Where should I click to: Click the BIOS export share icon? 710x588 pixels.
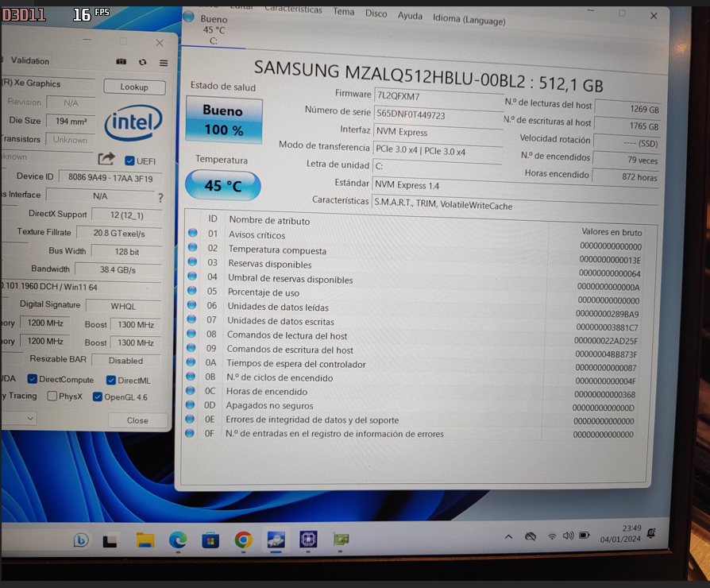tap(106, 159)
